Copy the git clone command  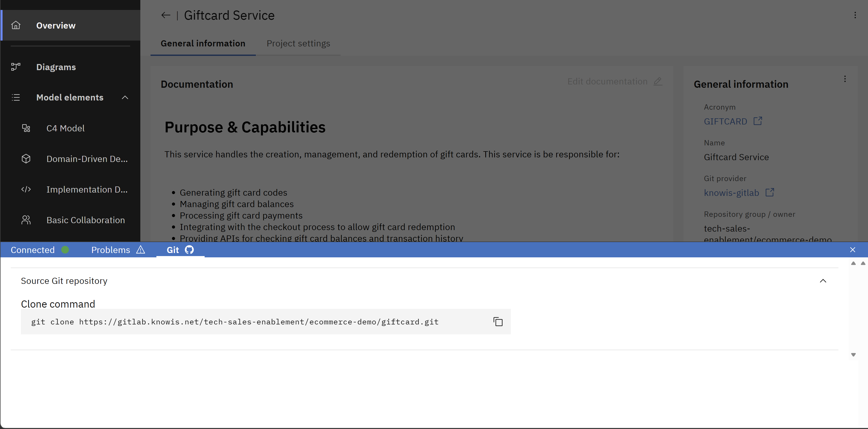[498, 322]
